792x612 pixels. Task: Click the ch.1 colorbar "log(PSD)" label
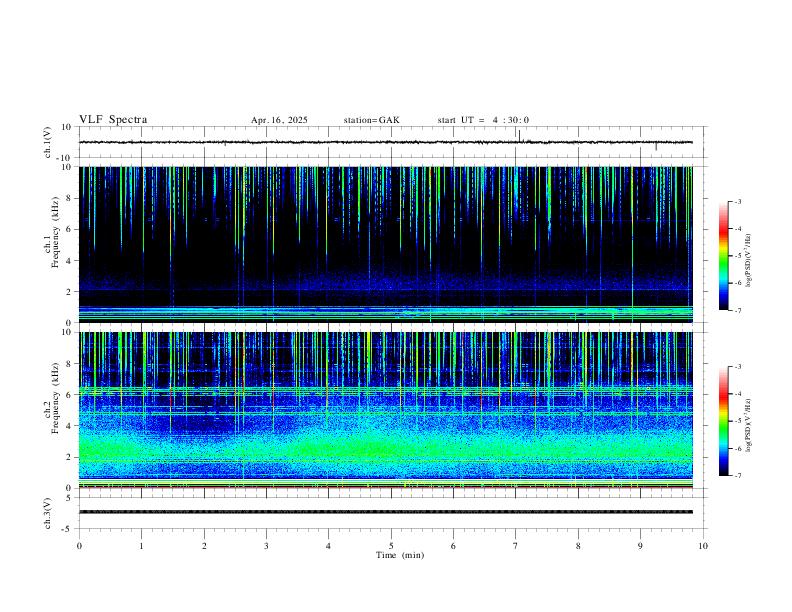[748, 260]
